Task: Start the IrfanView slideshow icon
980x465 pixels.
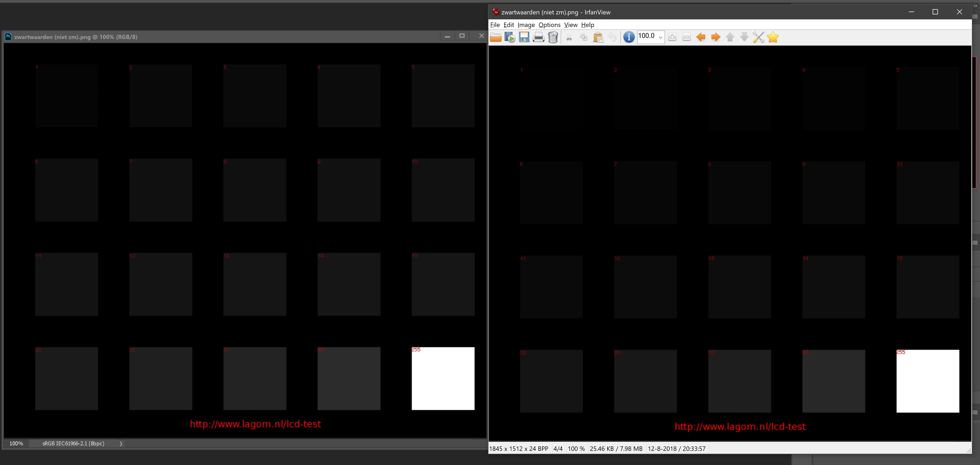Action: pyautogui.click(x=510, y=37)
